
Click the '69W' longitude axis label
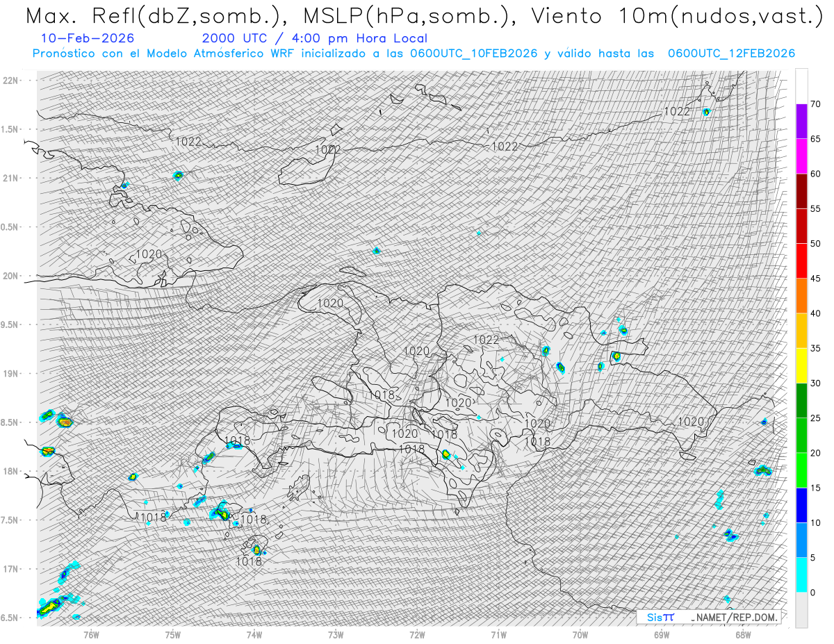(x=662, y=634)
